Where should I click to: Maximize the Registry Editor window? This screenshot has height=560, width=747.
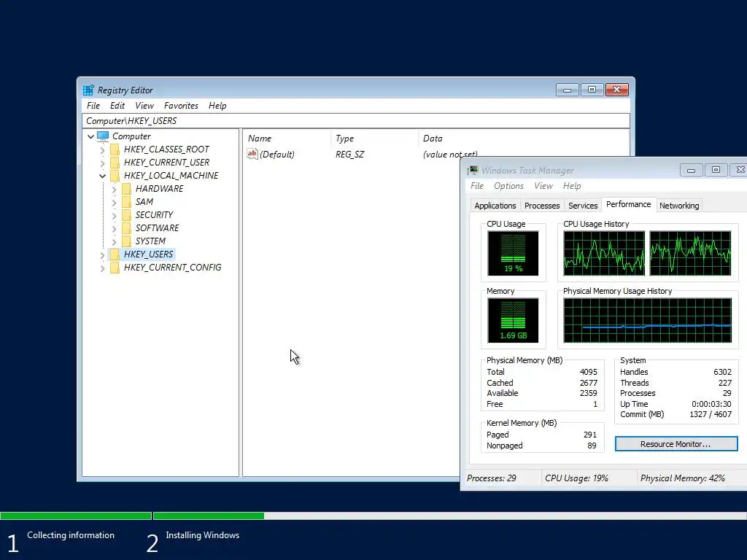pos(592,90)
